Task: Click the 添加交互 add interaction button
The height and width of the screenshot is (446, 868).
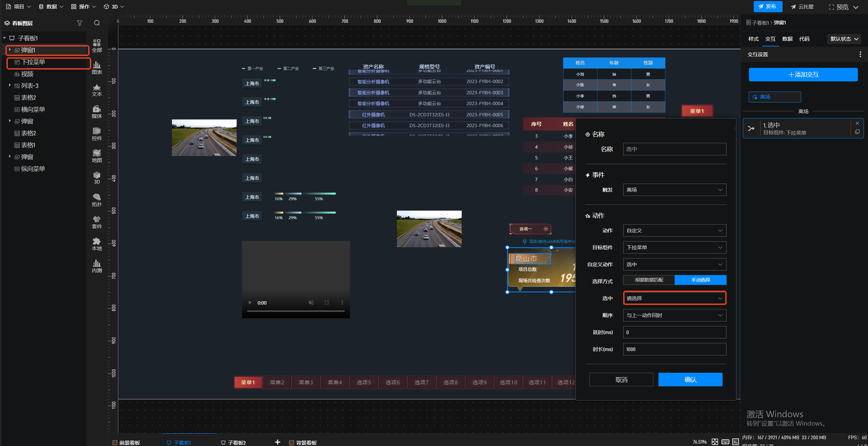Action: click(803, 75)
